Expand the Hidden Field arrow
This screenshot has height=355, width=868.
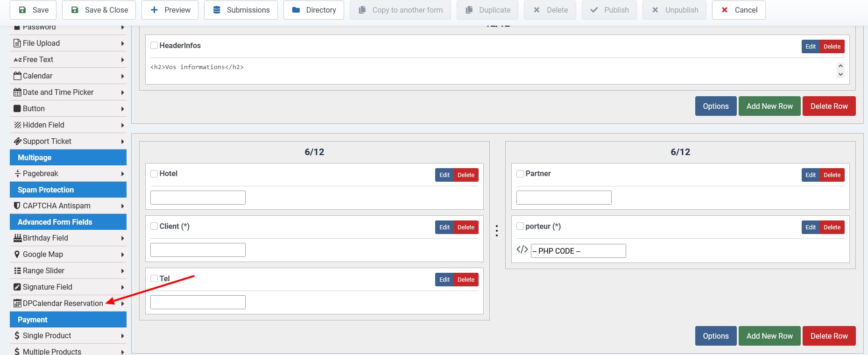(x=122, y=125)
